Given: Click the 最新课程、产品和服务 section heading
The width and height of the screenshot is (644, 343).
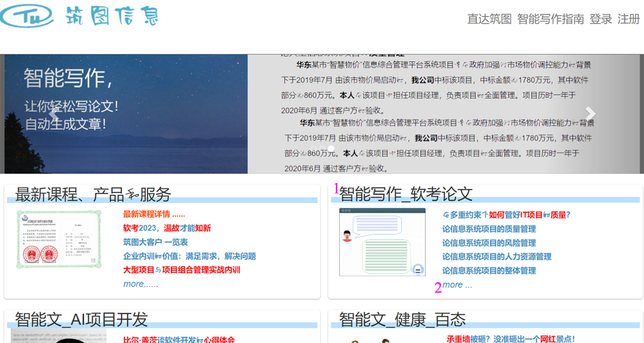Looking at the screenshot, I should click(93, 194).
